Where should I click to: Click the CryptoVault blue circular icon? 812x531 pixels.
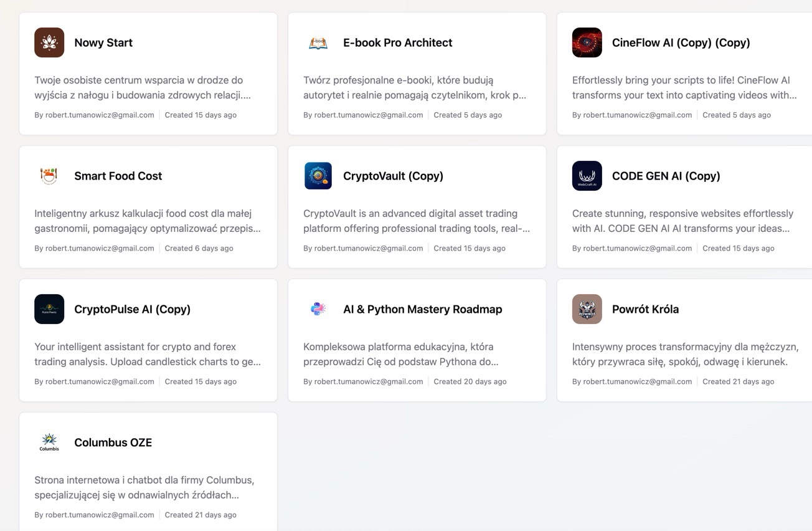(318, 176)
